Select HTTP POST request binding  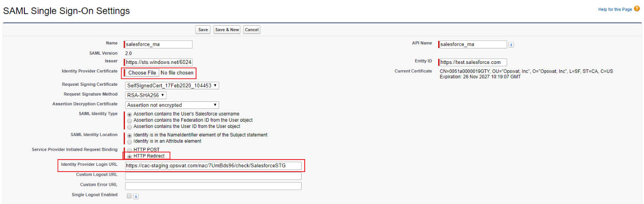tap(130, 150)
